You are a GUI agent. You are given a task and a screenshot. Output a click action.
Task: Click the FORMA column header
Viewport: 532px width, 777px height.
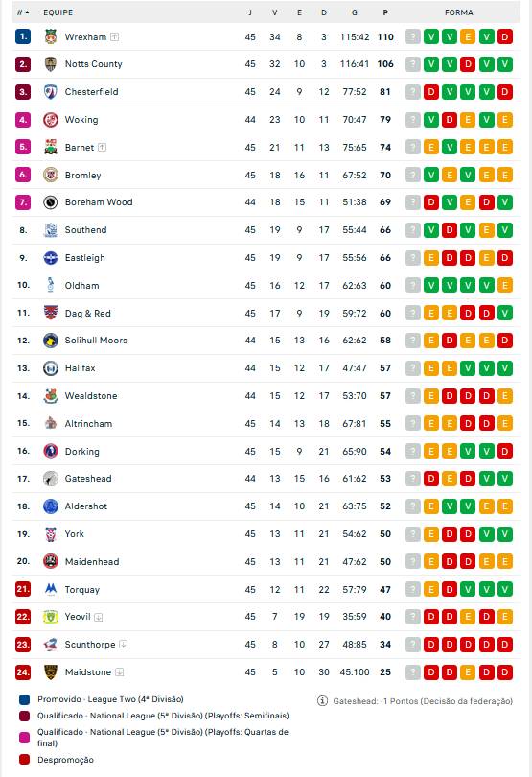[x=459, y=12]
